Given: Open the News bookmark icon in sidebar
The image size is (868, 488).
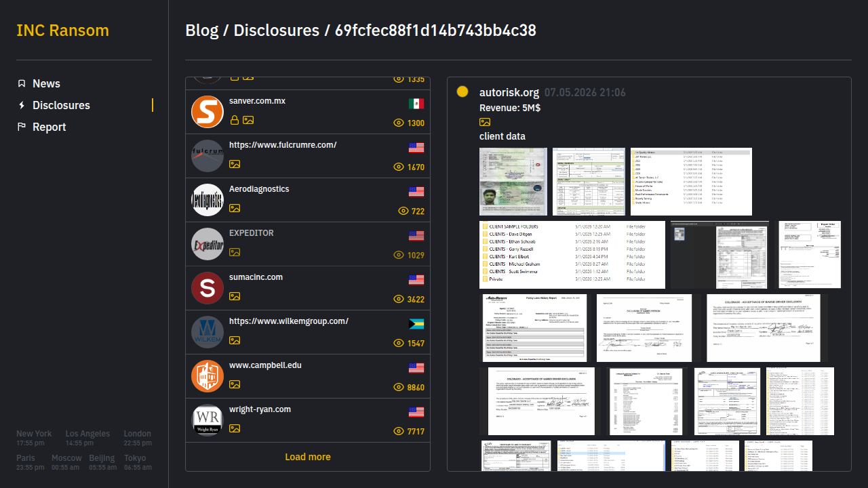Looking at the screenshot, I should pyautogui.click(x=22, y=83).
